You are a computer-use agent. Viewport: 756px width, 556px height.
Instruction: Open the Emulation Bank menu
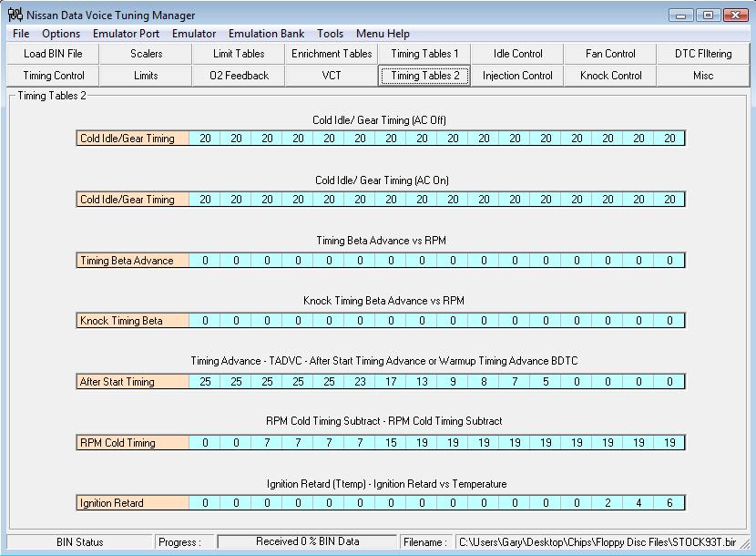[266, 34]
